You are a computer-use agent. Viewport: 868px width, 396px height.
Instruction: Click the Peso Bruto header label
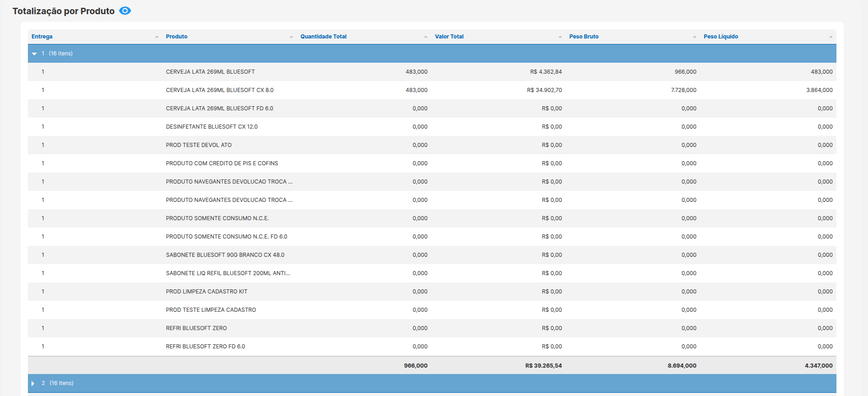click(x=584, y=37)
